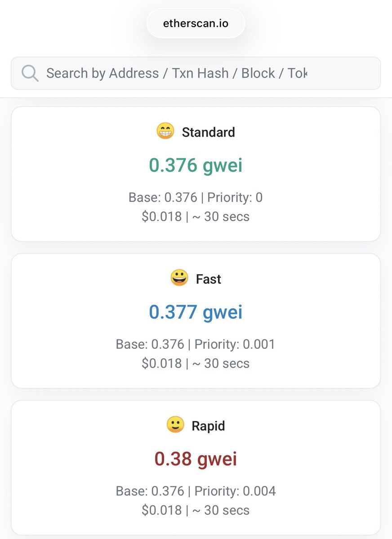Image resolution: width=392 pixels, height=539 pixels.
Task: Select the Standard label text
Action: tap(208, 132)
